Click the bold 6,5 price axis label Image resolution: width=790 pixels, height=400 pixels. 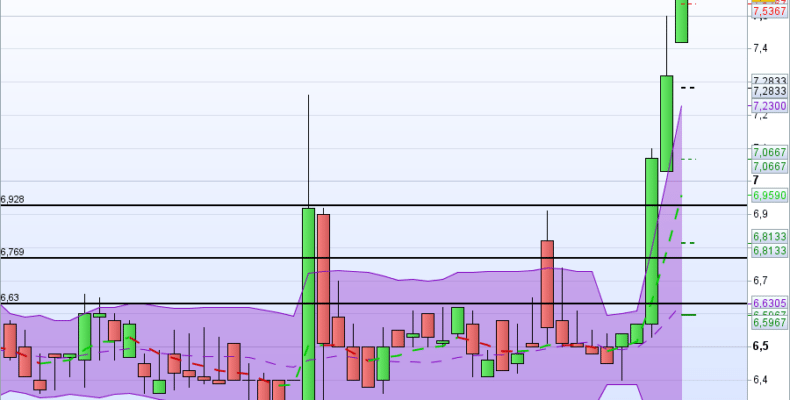pyautogui.click(x=761, y=346)
